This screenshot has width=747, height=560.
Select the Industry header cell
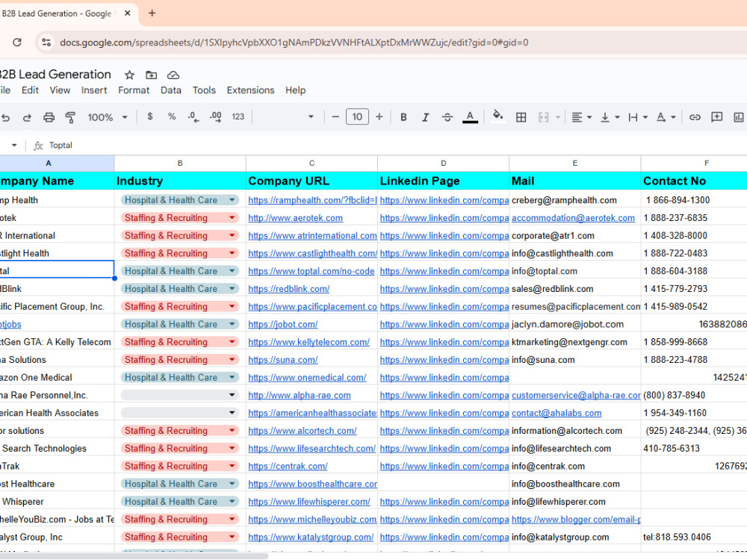[x=180, y=181]
